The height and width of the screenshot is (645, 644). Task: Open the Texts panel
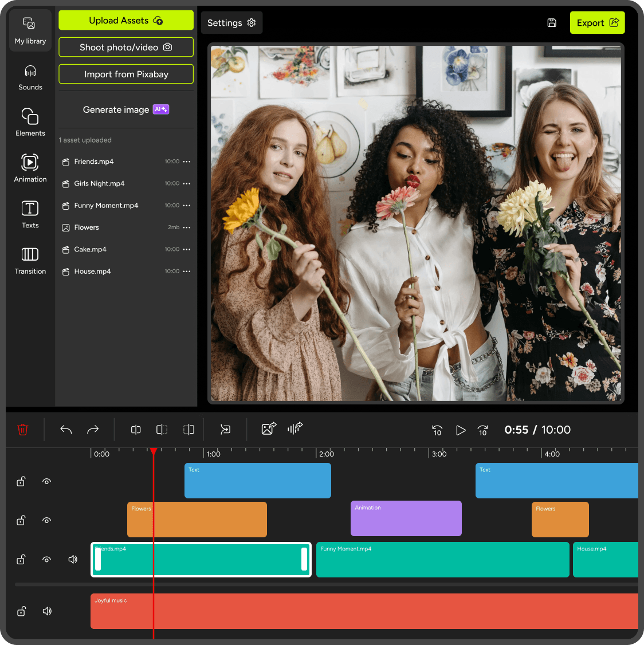coord(30,214)
